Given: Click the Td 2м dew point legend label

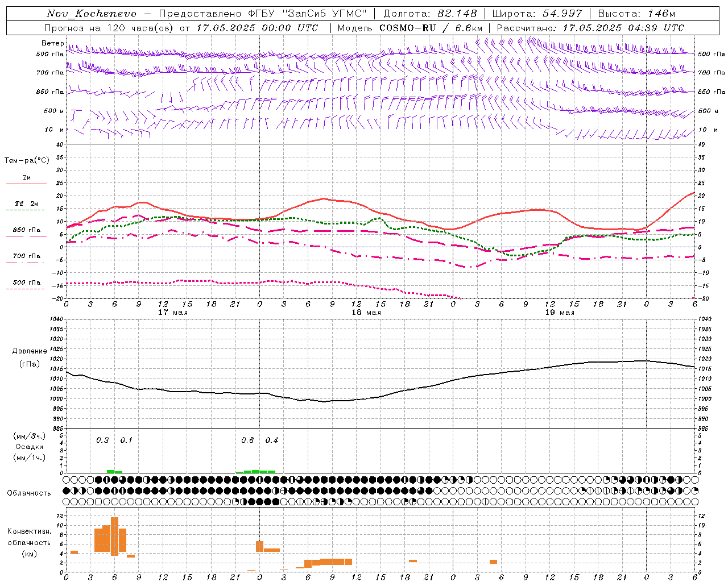Looking at the screenshot, I should pos(26,203).
